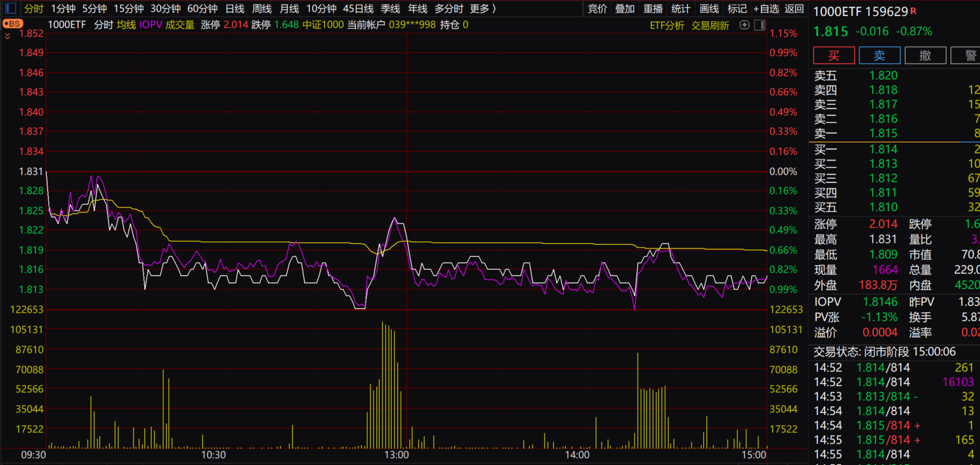Toggle the yellow 均线 legend label
This screenshot has width=980, height=465.
tap(126, 24)
